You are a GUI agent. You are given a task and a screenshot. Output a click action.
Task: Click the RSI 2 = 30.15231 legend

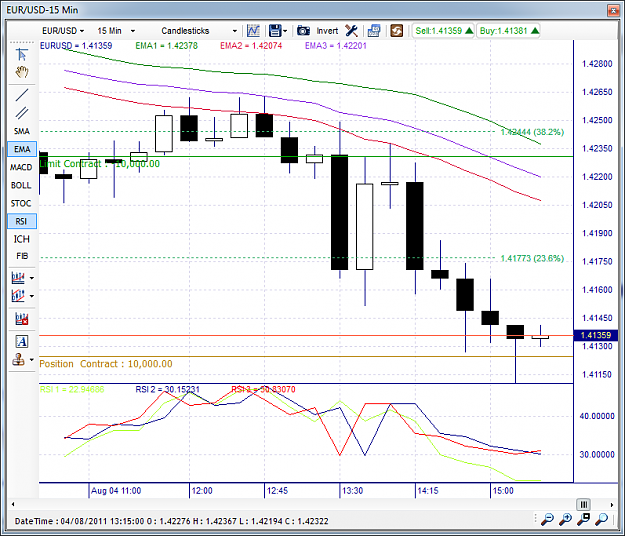tap(167, 389)
